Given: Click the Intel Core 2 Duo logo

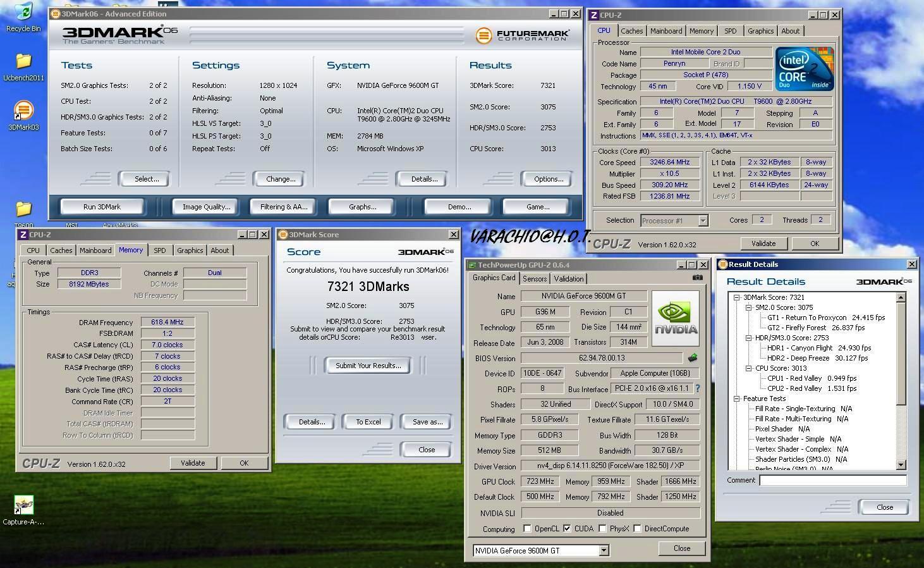Looking at the screenshot, I should [805, 69].
